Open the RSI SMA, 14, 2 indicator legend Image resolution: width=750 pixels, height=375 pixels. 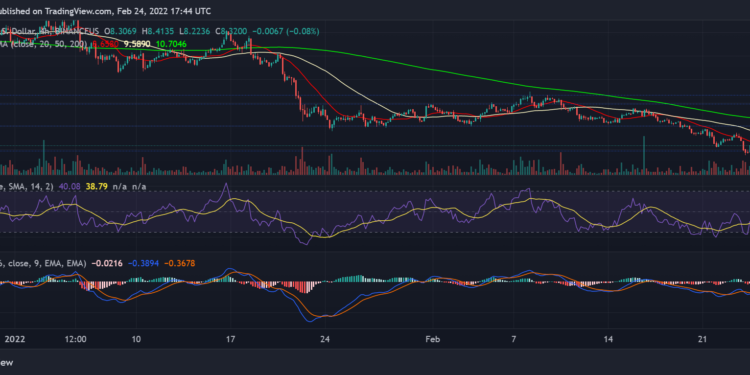pos(28,186)
